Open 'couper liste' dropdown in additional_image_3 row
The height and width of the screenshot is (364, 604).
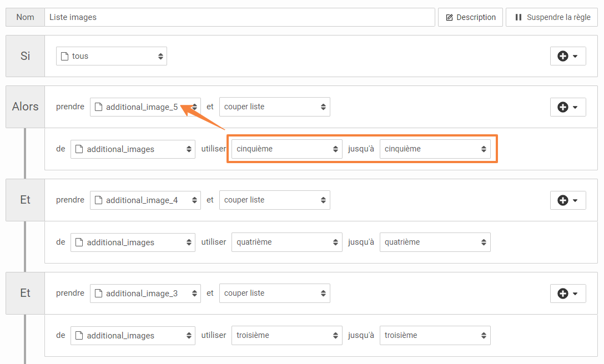[x=274, y=294]
